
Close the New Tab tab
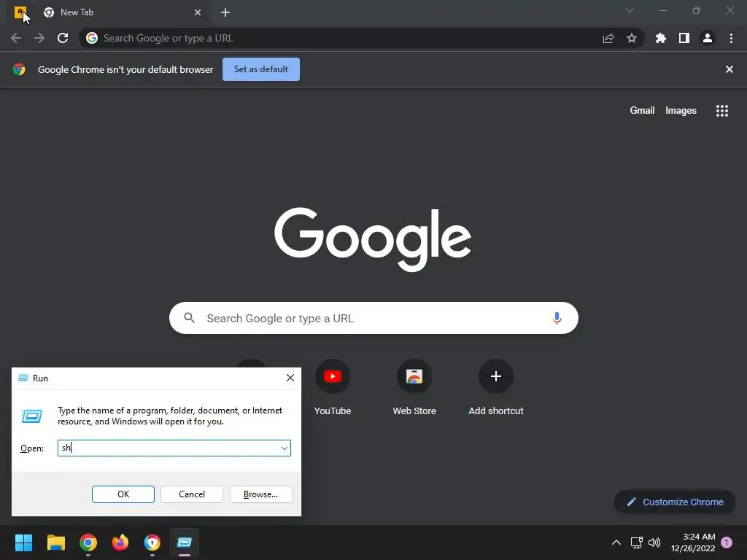(x=198, y=12)
